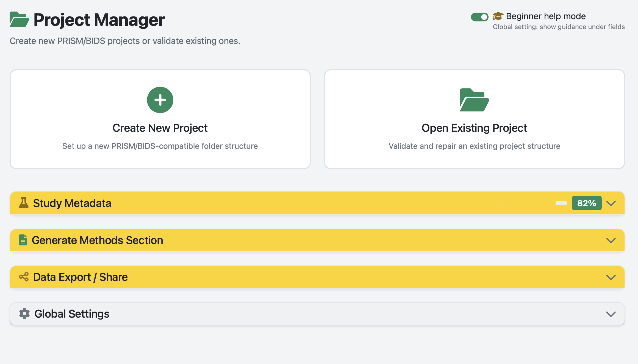The image size is (638, 364).
Task: Click the flask icon in Study Metadata
Action: click(24, 203)
